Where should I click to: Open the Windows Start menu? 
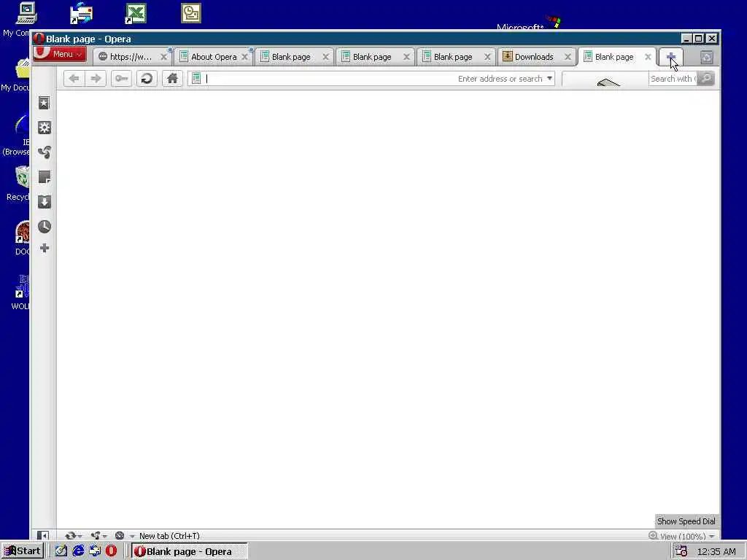(23, 551)
